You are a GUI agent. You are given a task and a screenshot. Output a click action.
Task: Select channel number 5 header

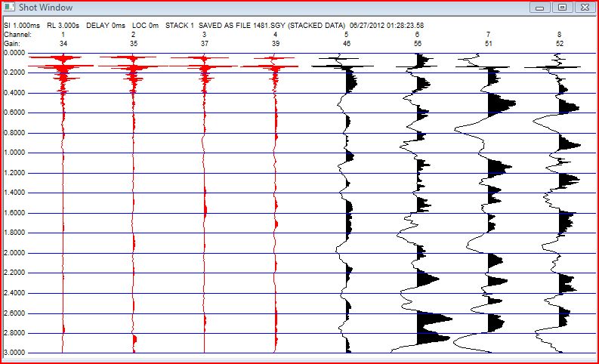[x=346, y=35]
